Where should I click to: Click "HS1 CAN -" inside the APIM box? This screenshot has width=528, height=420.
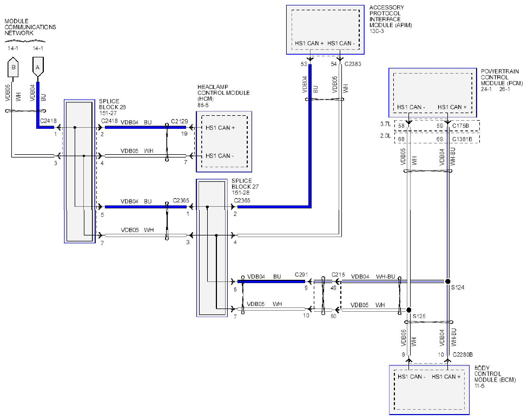pos(341,43)
